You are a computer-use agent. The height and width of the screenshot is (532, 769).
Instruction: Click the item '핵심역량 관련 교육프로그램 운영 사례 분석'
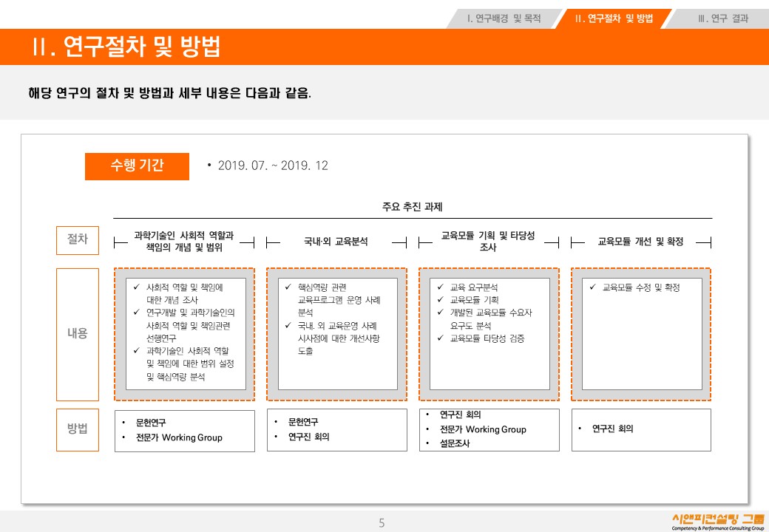click(339, 300)
